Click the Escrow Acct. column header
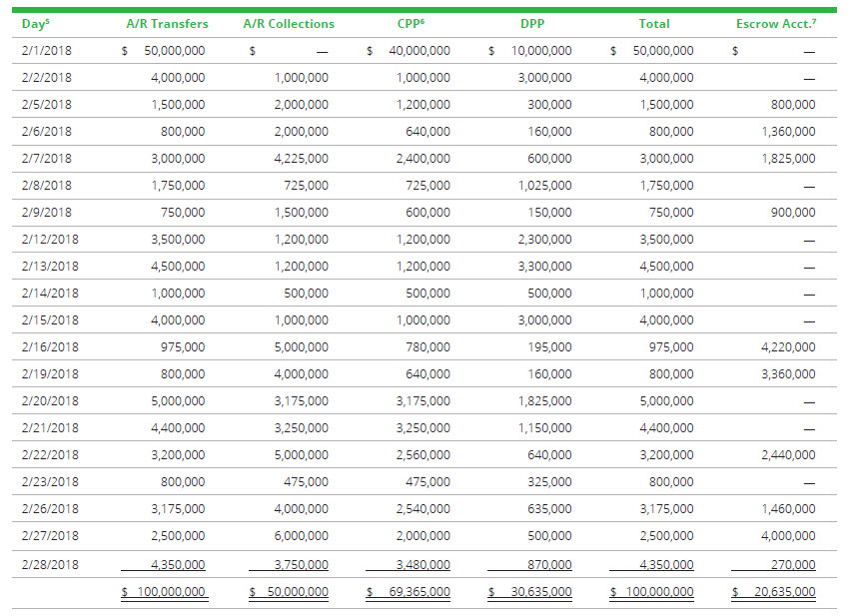The width and height of the screenshot is (851, 616). tap(775, 23)
